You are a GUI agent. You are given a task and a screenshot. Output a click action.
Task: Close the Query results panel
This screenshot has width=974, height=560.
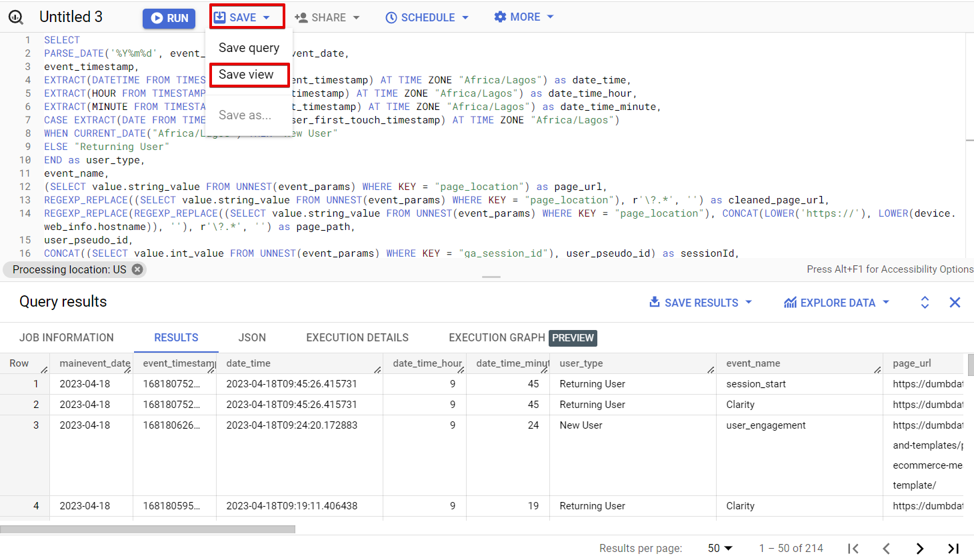pos(955,302)
